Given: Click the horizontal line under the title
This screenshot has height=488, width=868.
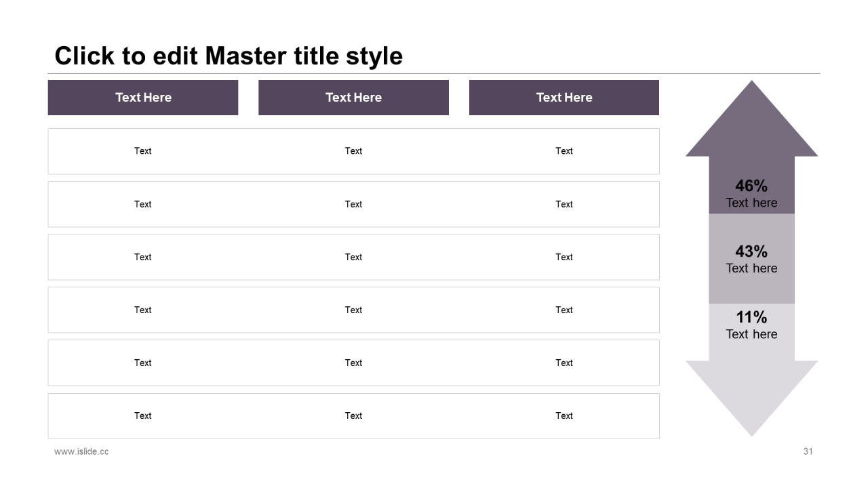Looking at the screenshot, I should point(434,73).
